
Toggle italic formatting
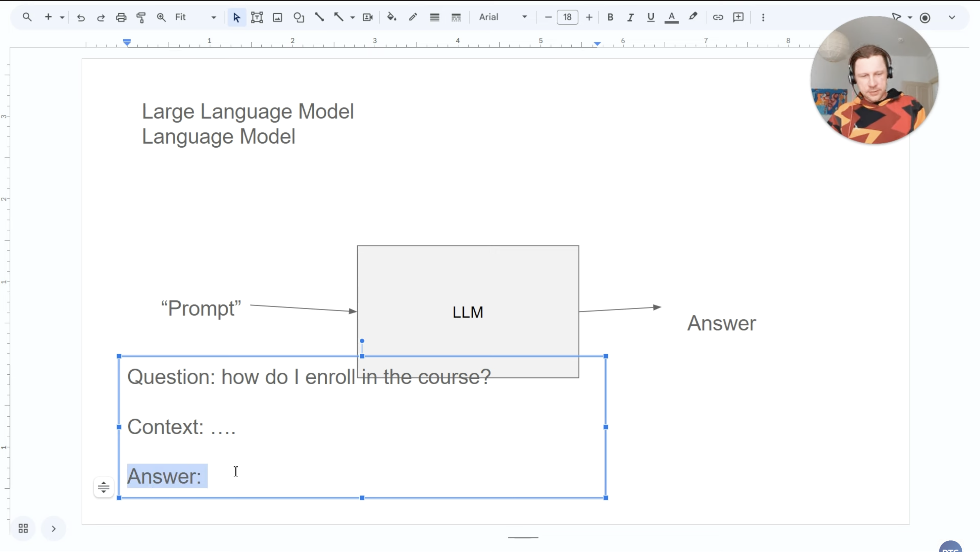(x=631, y=17)
